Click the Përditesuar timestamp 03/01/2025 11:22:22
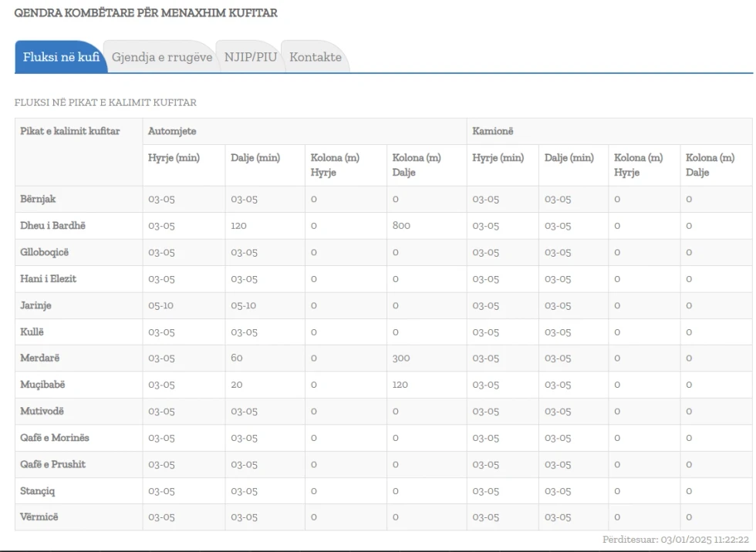 676,540
